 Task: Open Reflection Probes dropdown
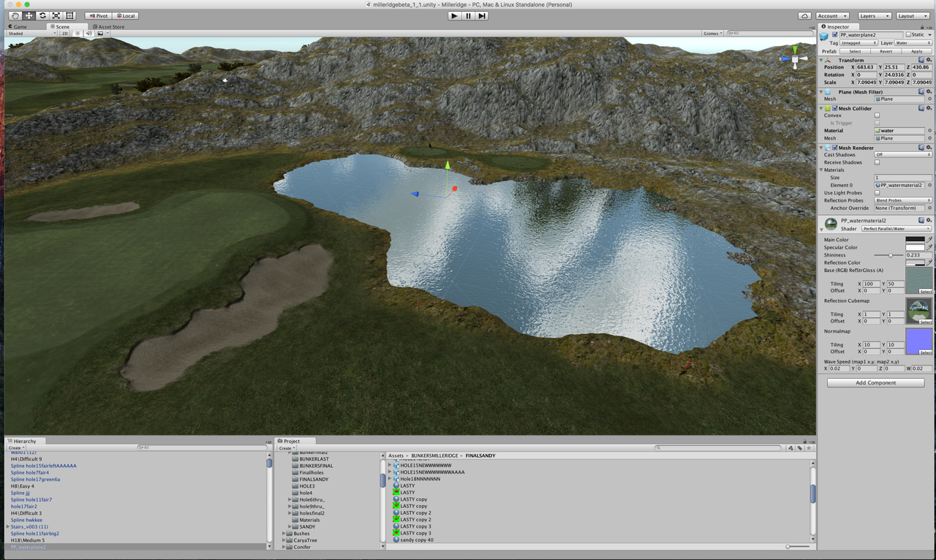point(904,200)
